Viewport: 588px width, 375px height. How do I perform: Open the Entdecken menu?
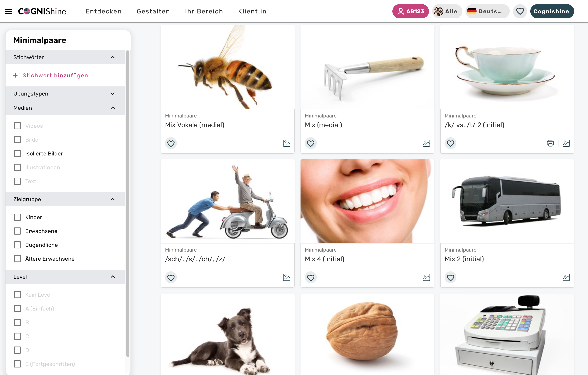[x=104, y=11]
